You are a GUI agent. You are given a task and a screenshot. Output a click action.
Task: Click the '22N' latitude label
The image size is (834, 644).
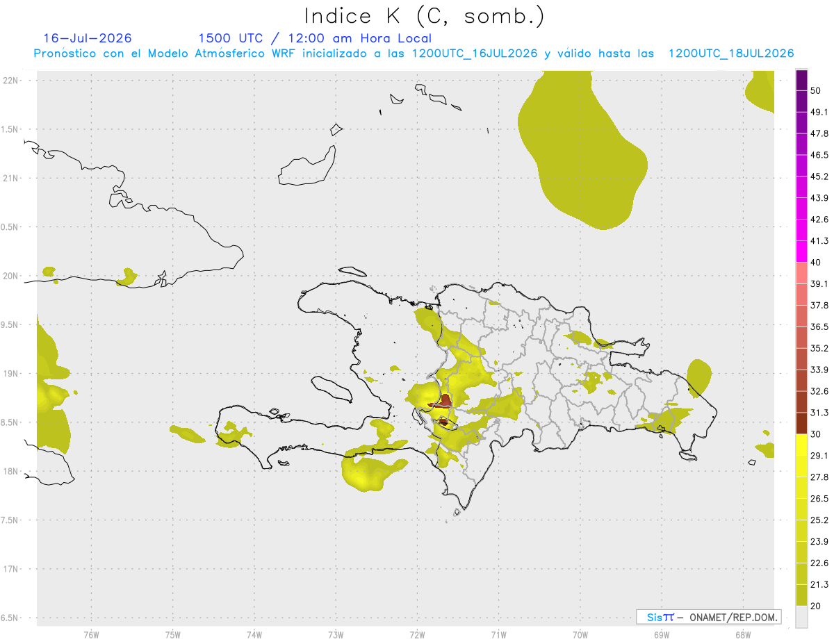point(10,80)
